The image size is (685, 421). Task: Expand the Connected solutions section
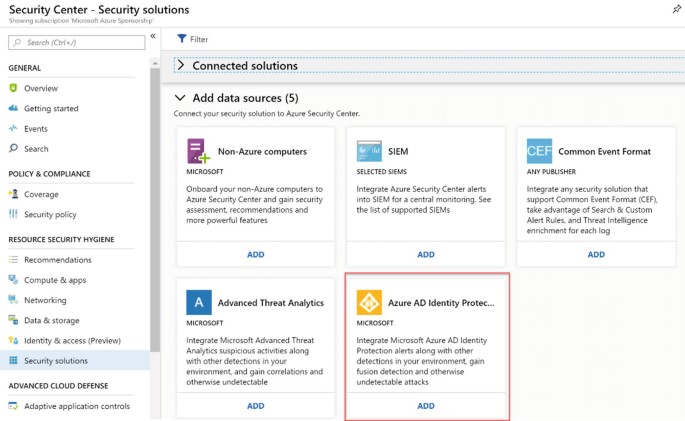pyautogui.click(x=180, y=66)
